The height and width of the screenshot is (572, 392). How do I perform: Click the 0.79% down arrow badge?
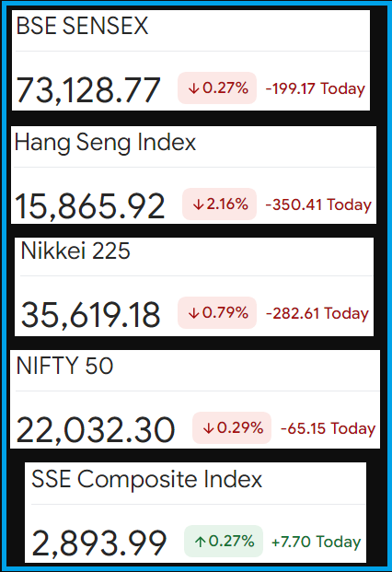click(x=217, y=312)
